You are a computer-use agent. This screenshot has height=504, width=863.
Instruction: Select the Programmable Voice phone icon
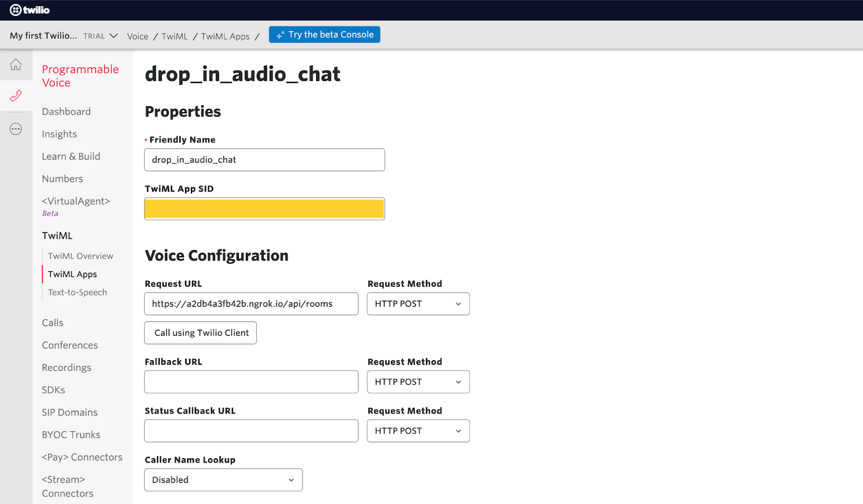coord(16,96)
